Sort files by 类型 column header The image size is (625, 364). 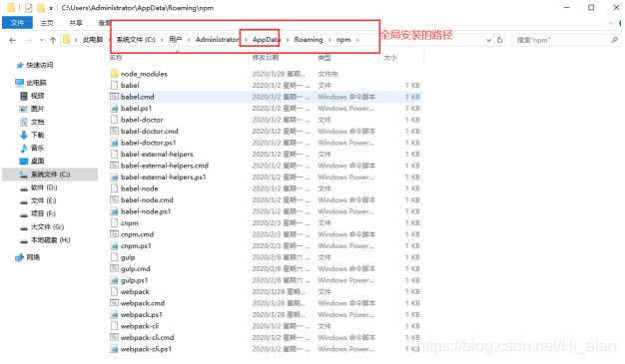[x=324, y=58]
